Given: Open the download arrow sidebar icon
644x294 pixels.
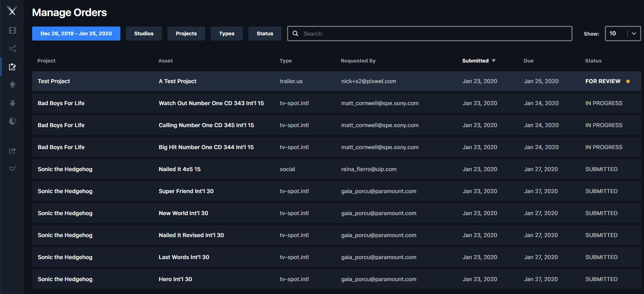Looking at the screenshot, I should click(13, 103).
